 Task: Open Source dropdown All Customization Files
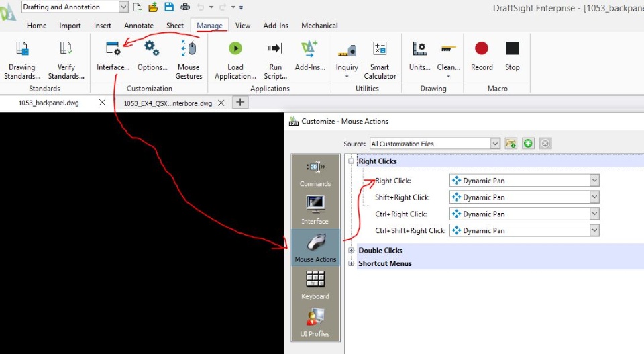(435, 144)
